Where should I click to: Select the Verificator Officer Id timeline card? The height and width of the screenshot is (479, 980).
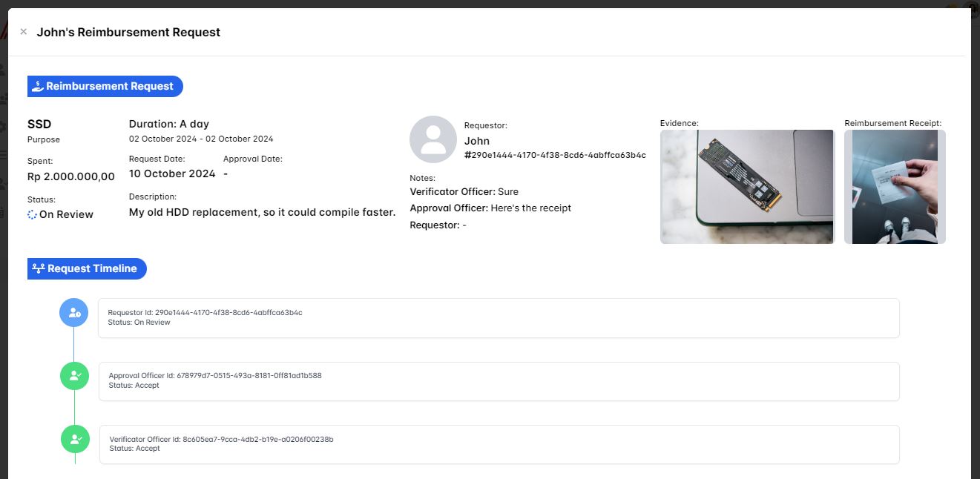[499, 444]
